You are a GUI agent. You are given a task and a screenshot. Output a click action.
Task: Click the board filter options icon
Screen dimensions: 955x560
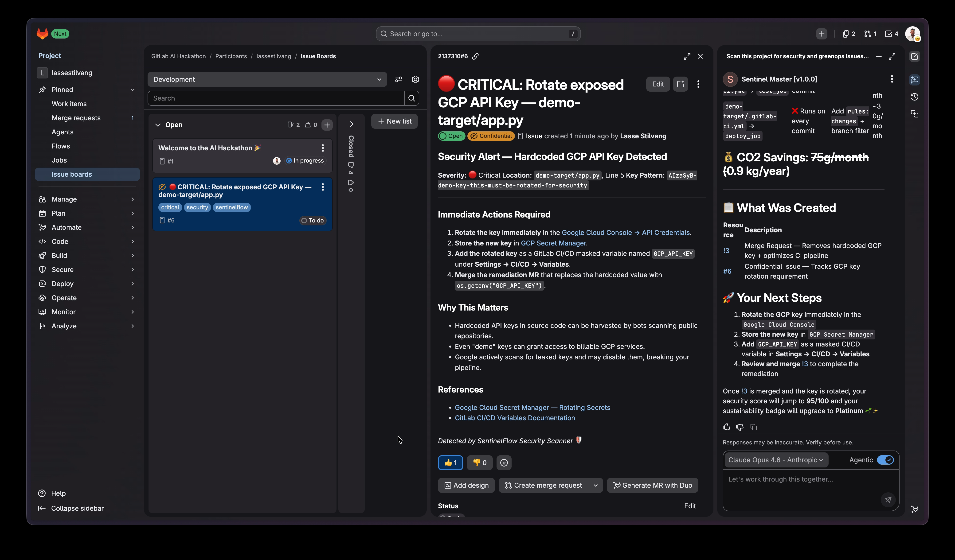point(398,79)
